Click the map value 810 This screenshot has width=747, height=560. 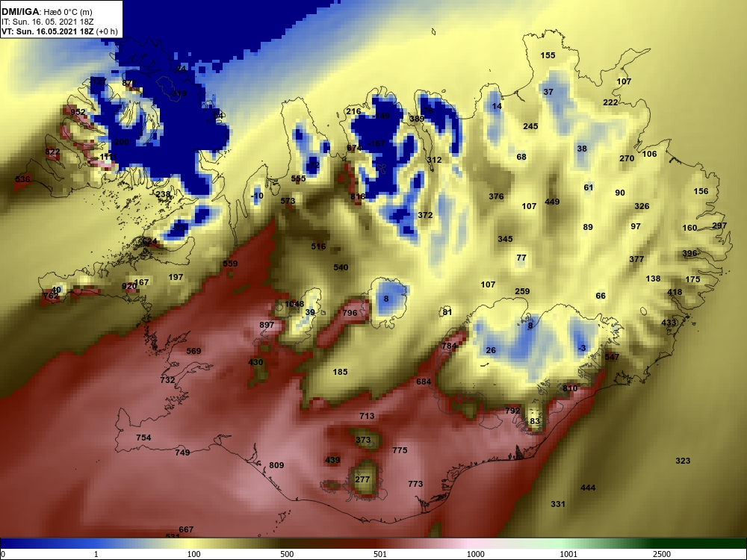[x=570, y=388]
